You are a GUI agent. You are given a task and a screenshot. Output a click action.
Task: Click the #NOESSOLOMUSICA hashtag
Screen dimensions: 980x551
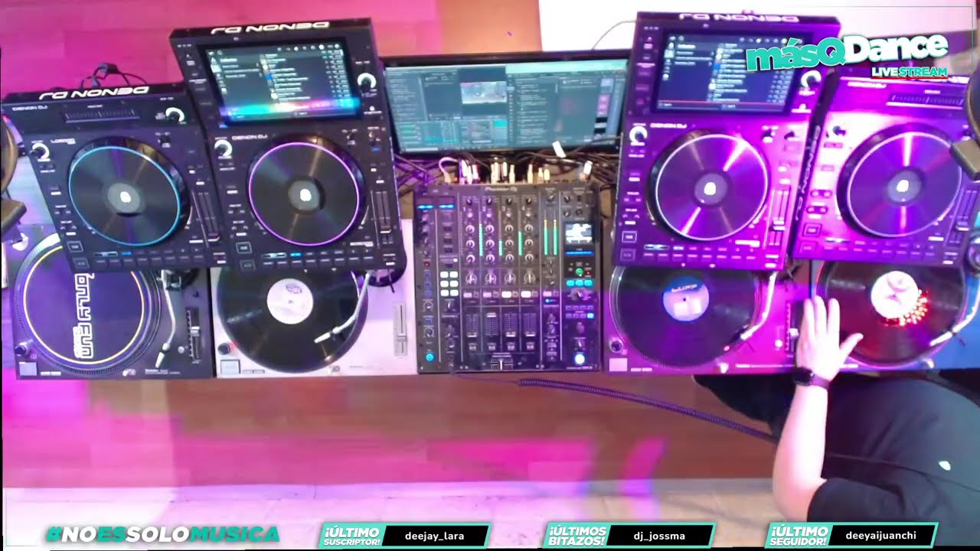(x=162, y=534)
